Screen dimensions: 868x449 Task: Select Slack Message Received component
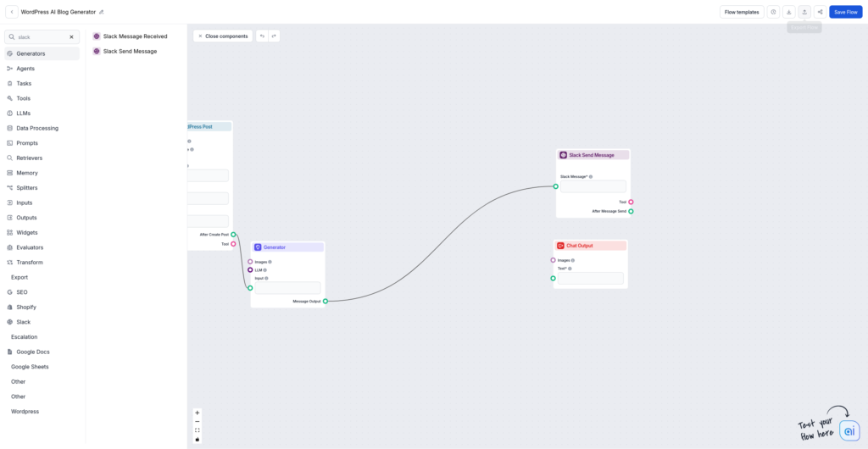click(x=135, y=36)
